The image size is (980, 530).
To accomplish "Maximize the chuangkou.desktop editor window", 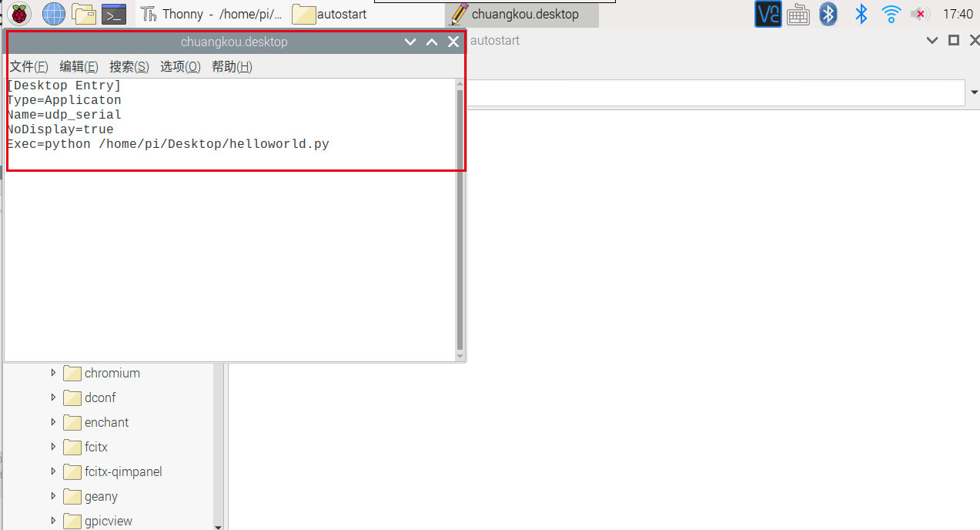I will [x=432, y=42].
